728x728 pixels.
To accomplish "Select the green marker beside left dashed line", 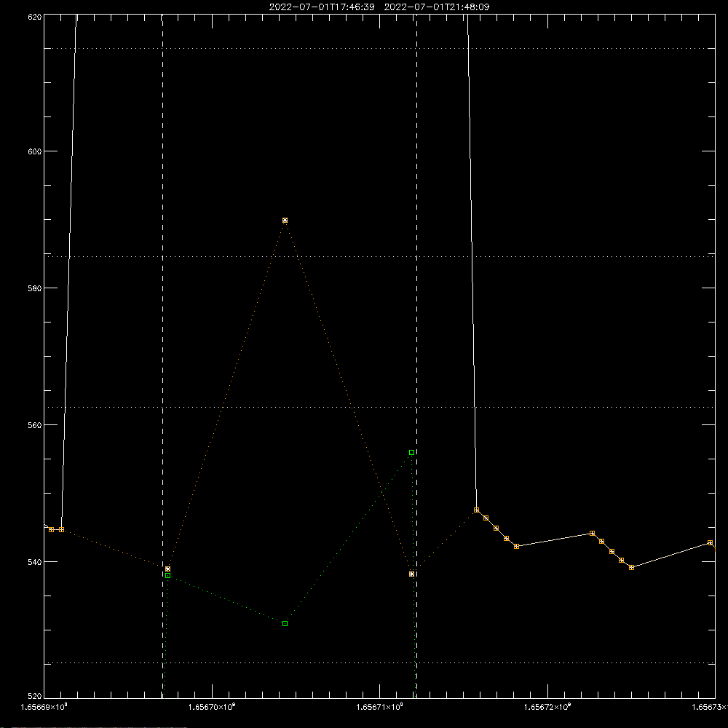I will [x=168, y=576].
